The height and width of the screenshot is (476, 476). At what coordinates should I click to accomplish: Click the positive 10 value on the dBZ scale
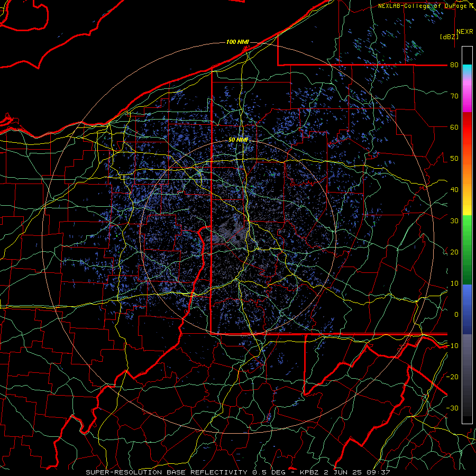pos(454,283)
